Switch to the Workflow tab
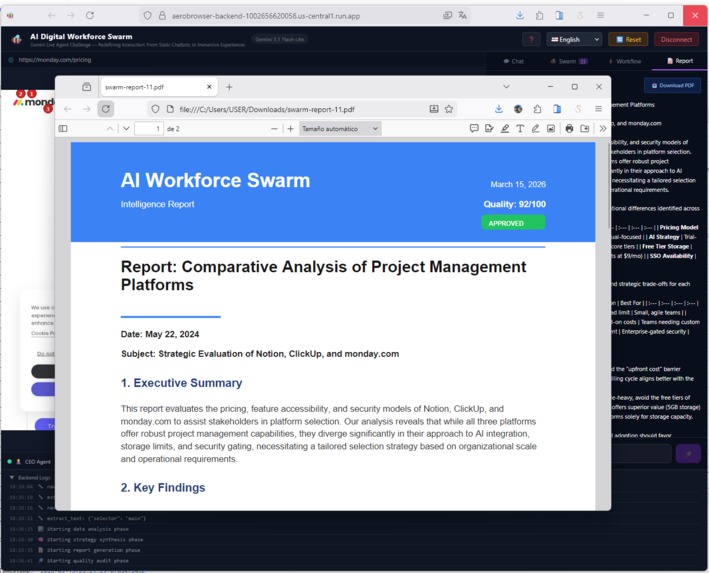The height and width of the screenshot is (573, 709). (x=624, y=61)
